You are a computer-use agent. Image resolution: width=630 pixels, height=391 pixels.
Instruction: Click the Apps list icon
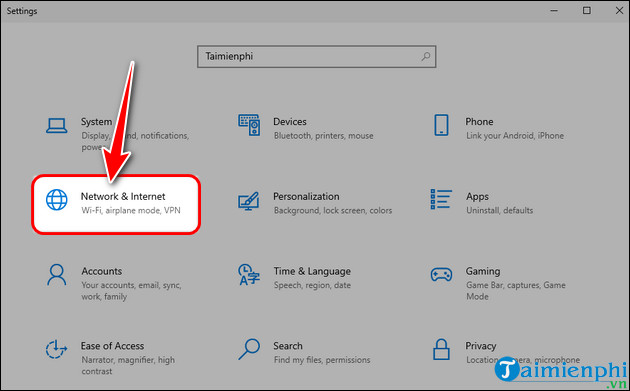click(441, 199)
